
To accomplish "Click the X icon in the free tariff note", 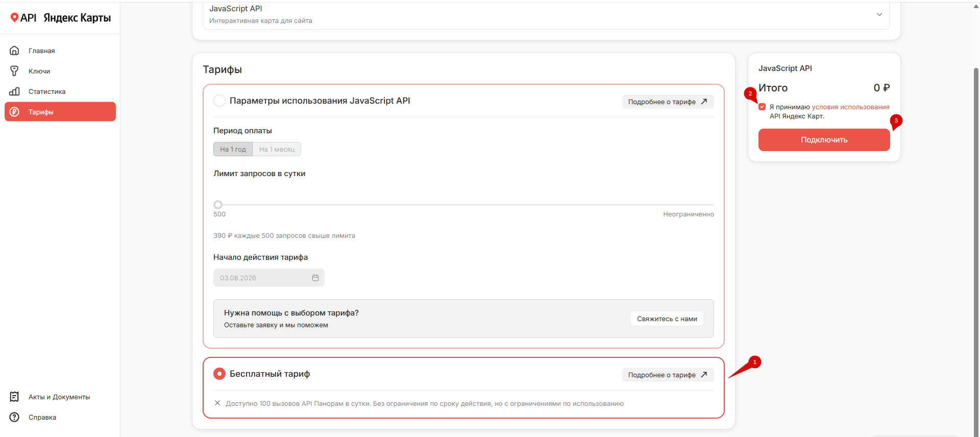I will 217,403.
